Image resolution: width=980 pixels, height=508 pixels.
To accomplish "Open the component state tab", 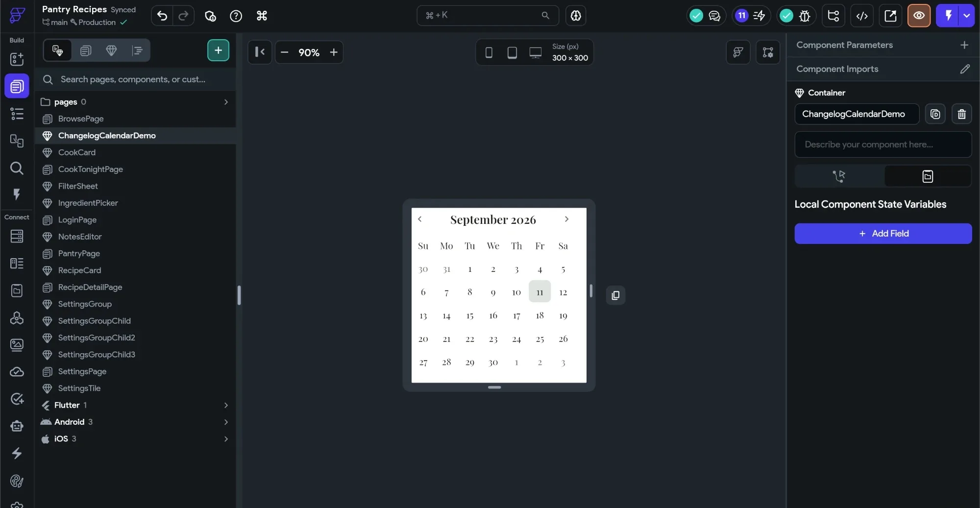I will [928, 176].
